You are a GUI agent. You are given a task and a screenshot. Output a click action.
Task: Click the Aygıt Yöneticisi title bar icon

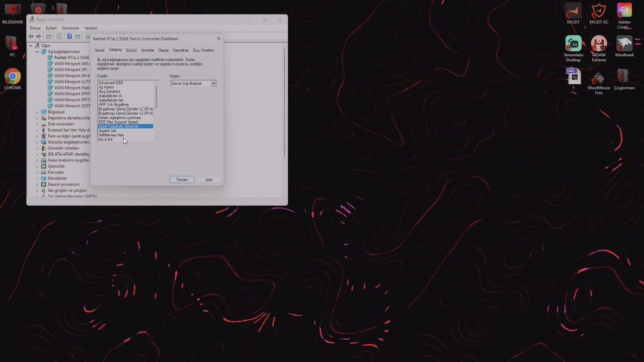[32, 19]
